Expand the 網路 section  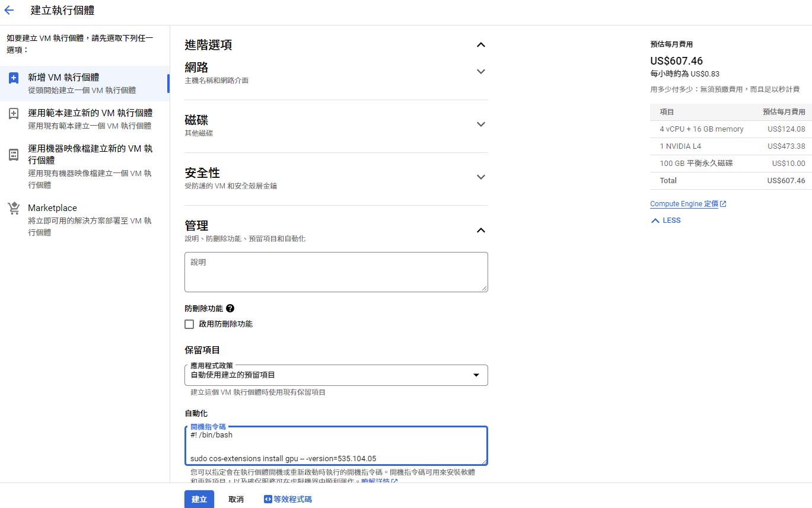[x=481, y=72]
